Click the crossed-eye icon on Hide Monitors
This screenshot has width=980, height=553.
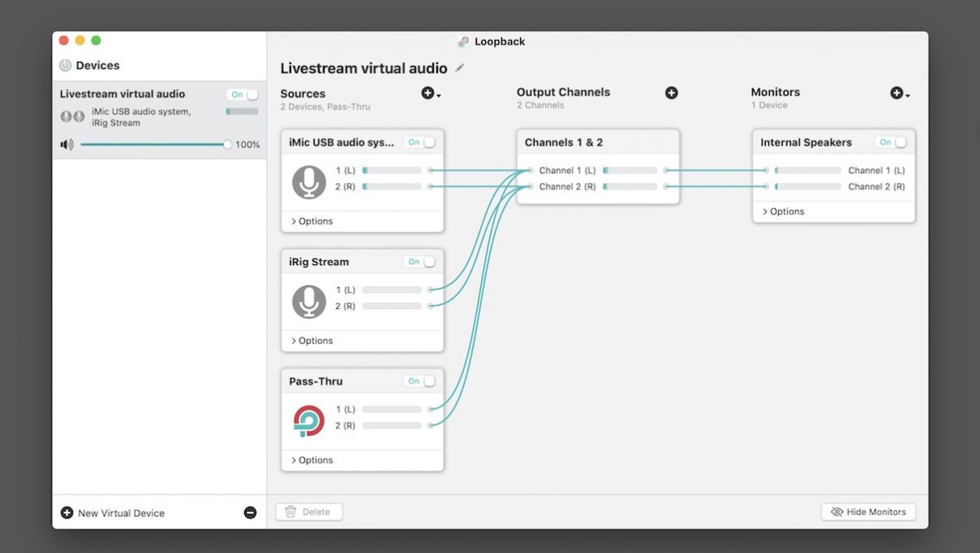tap(836, 512)
